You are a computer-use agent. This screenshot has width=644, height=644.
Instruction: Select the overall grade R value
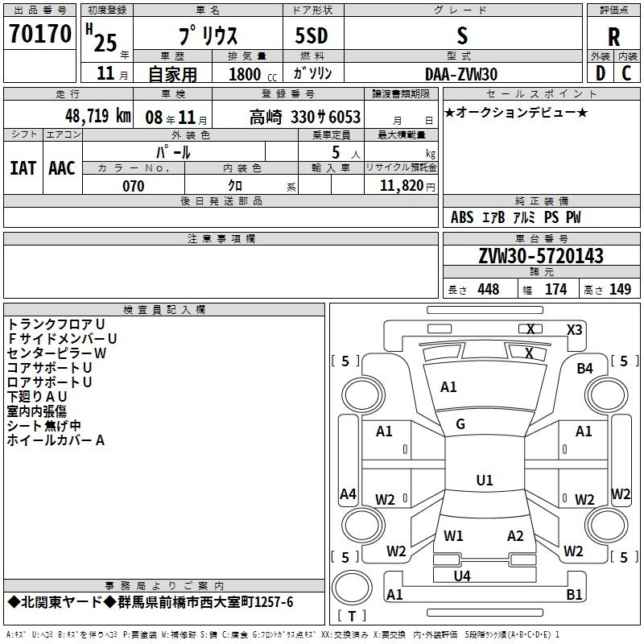(x=613, y=36)
